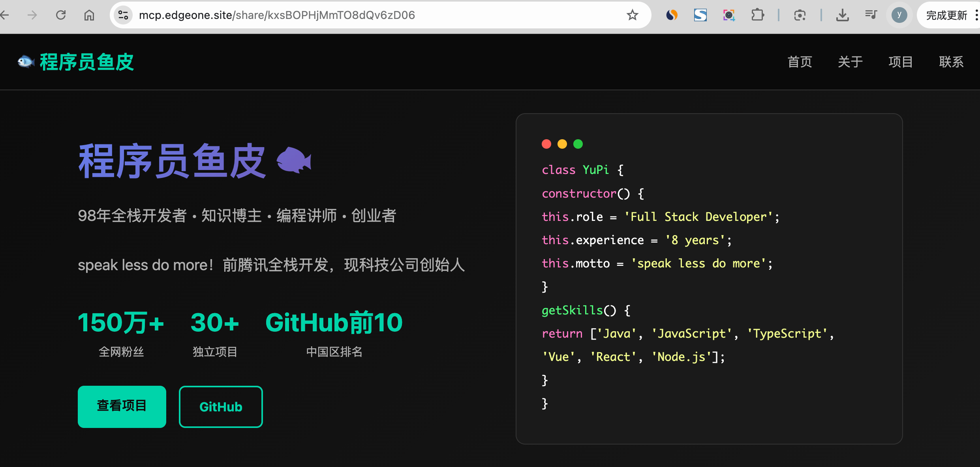Click the 完成更新 update button
Viewport: 980px width, 467px height.
pyautogui.click(x=946, y=15)
